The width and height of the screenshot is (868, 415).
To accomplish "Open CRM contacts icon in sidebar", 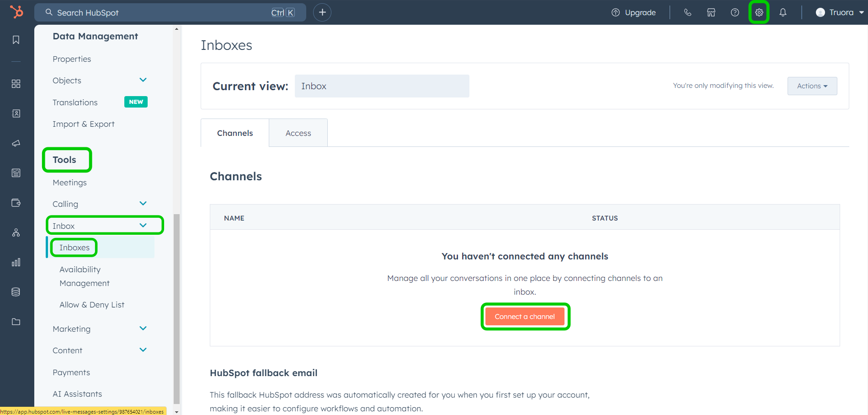I will [16, 113].
